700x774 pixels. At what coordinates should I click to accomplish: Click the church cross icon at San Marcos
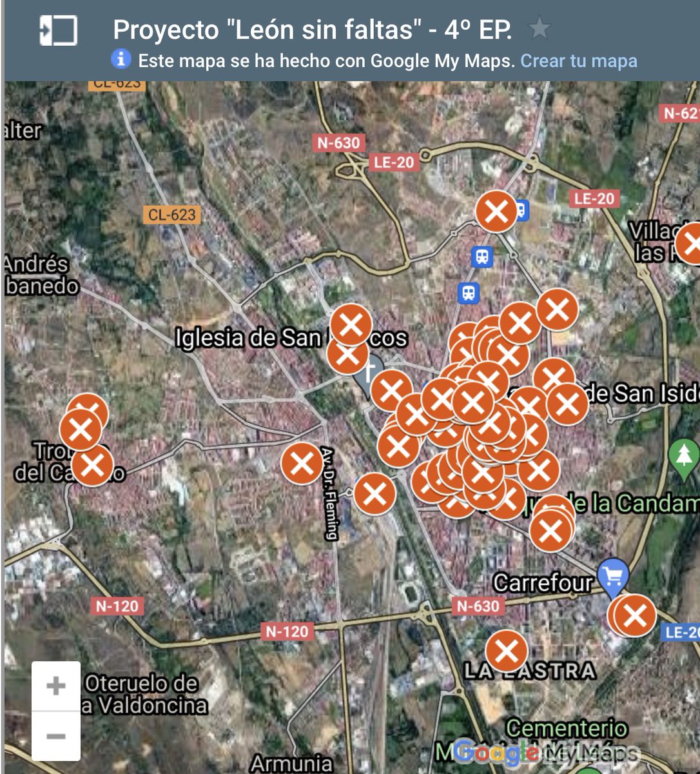tap(369, 374)
